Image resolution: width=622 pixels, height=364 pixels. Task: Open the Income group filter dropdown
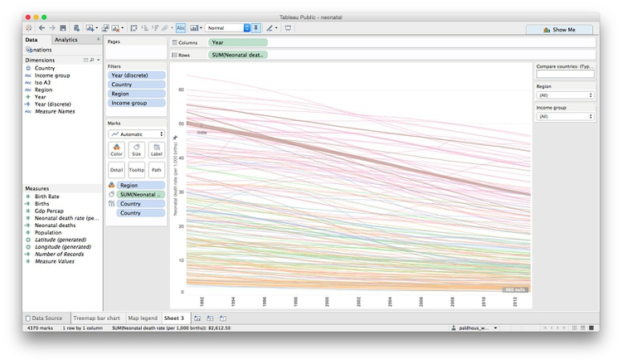coord(565,117)
